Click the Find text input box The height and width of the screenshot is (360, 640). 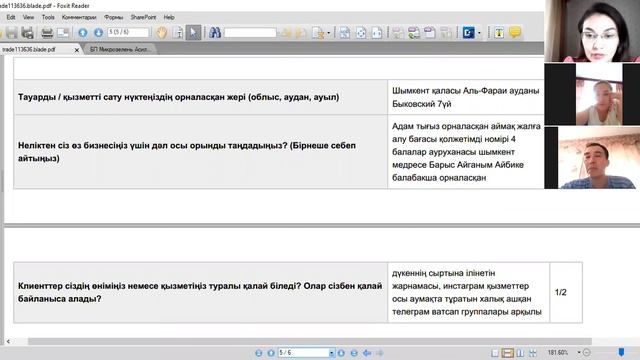click(x=250, y=33)
